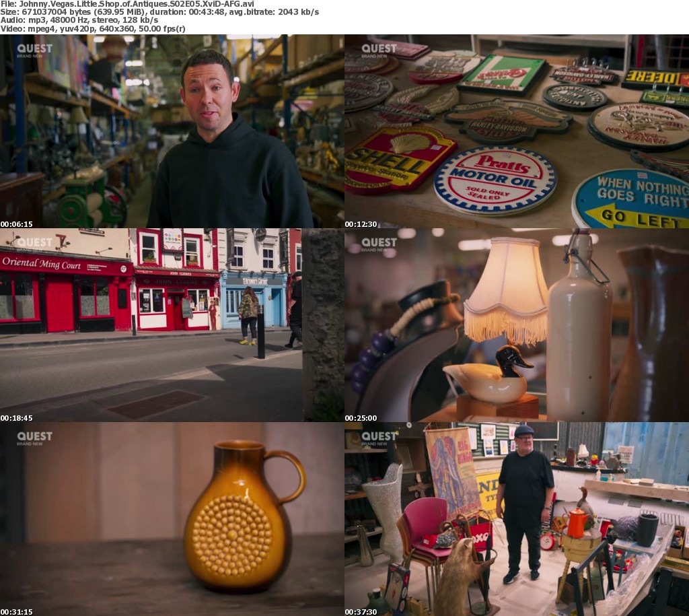Click the file name line Johnny.Vegas.Little.Shop.of.Antiques.S02E05
The width and height of the screenshot is (689, 616).
tap(127, 4)
